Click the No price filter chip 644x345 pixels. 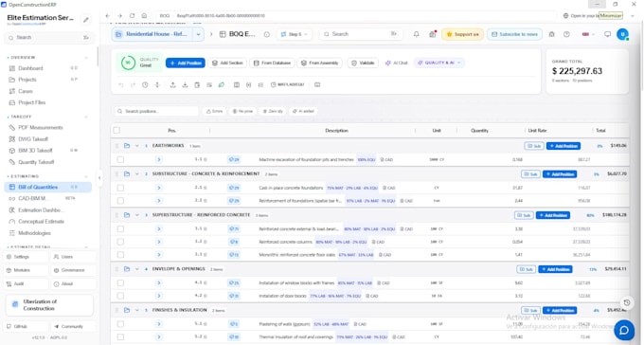[x=242, y=112]
